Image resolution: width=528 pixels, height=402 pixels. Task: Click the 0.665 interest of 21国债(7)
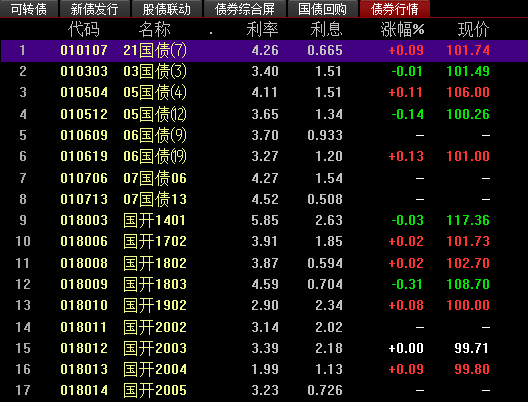point(325,51)
